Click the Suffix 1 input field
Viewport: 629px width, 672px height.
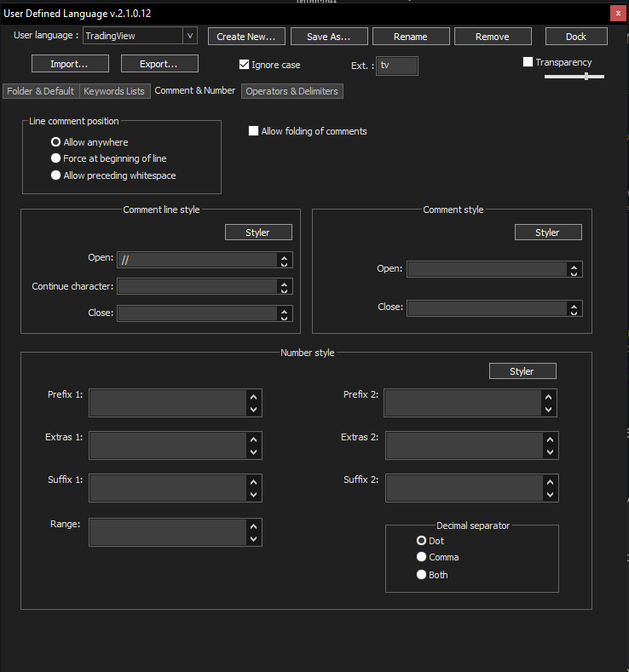tap(168, 488)
